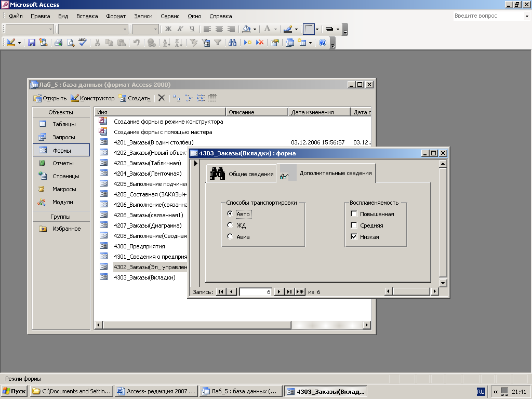The height and width of the screenshot is (399, 532).
Task: Expand the View mode dropdown arrow
Action: [x=19, y=43]
